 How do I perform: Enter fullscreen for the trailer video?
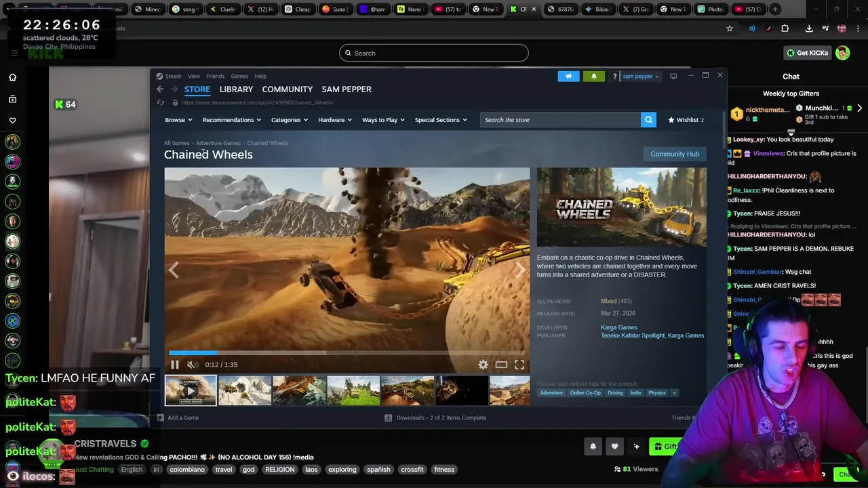[519, 365]
